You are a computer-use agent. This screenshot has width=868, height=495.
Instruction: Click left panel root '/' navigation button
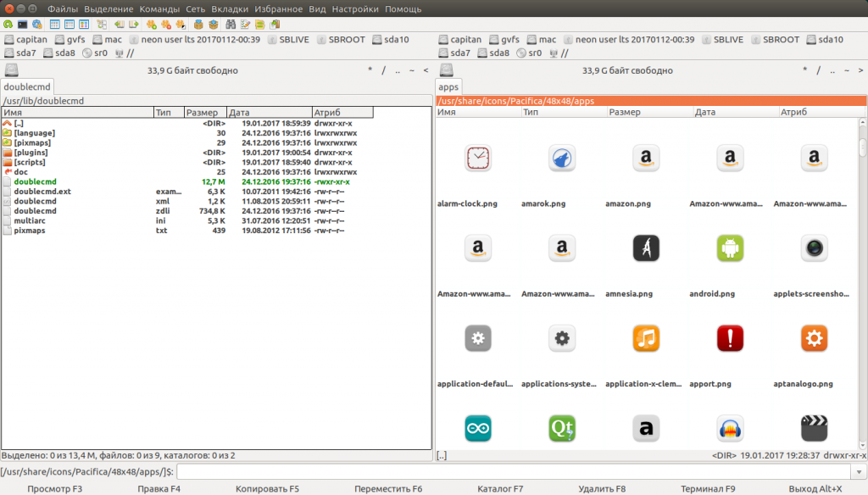tap(384, 70)
